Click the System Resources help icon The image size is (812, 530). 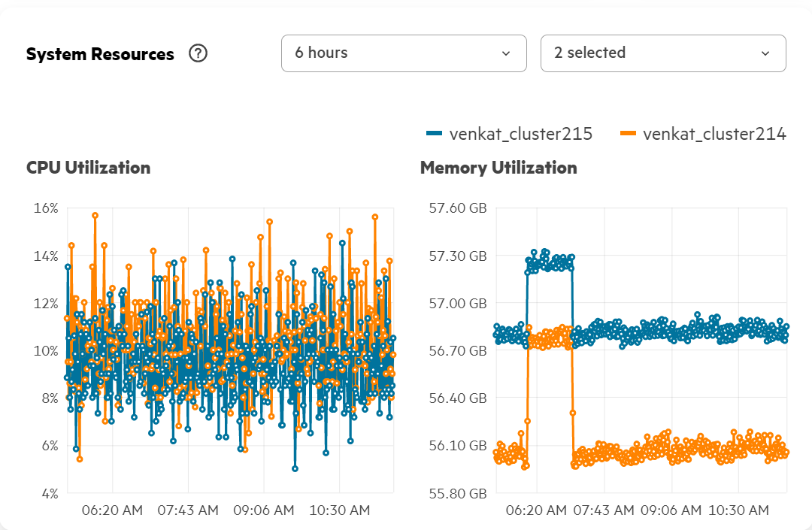[198, 53]
